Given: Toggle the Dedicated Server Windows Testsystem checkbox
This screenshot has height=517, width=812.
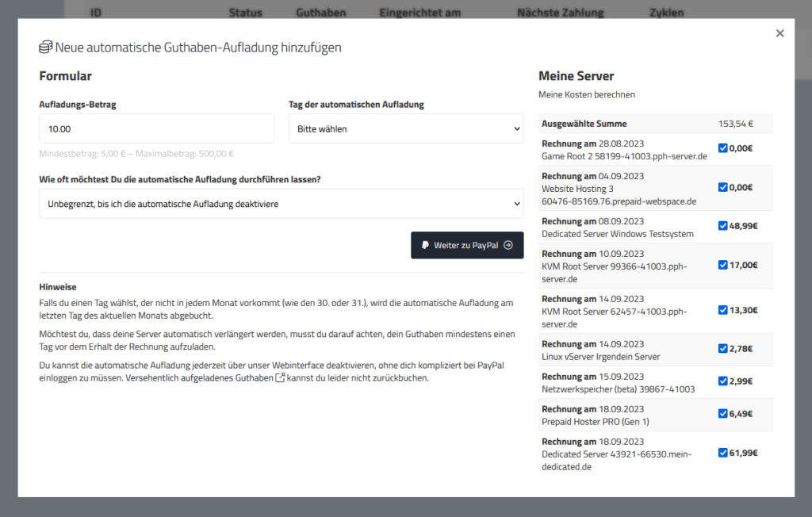Looking at the screenshot, I should pyautogui.click(x=723, y=226).
